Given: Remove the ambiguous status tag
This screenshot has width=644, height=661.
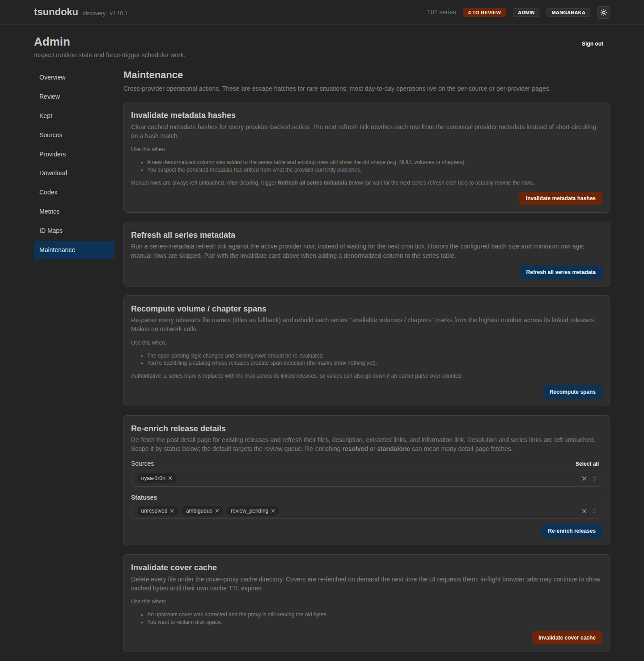Looking at the screenshot, I should (217, 511).
